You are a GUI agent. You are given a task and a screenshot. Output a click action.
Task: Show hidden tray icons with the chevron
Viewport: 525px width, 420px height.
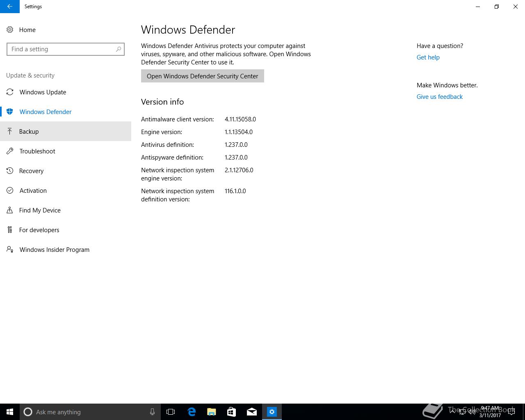click(452, 411)
